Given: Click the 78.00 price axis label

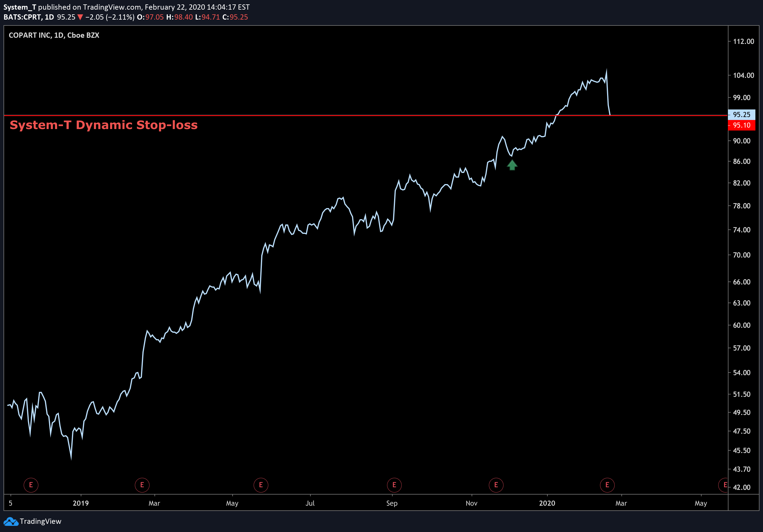Looking at the screenshot, I should [742, 206].
